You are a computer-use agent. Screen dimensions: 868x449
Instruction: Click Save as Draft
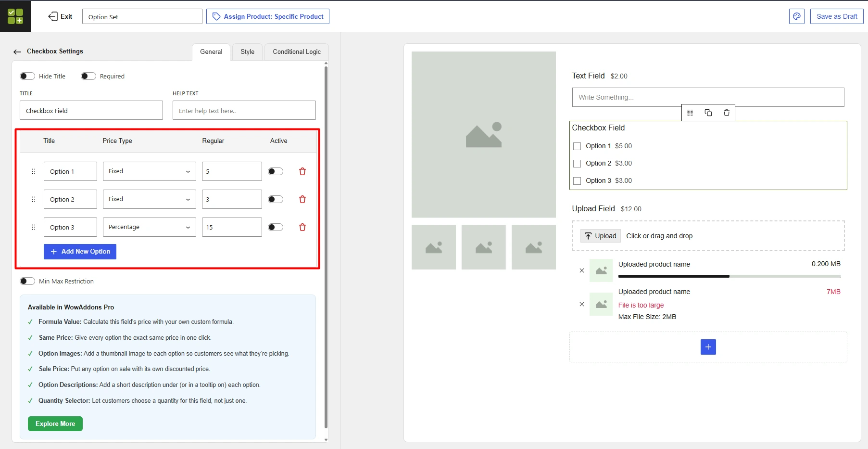coord(837,16)
